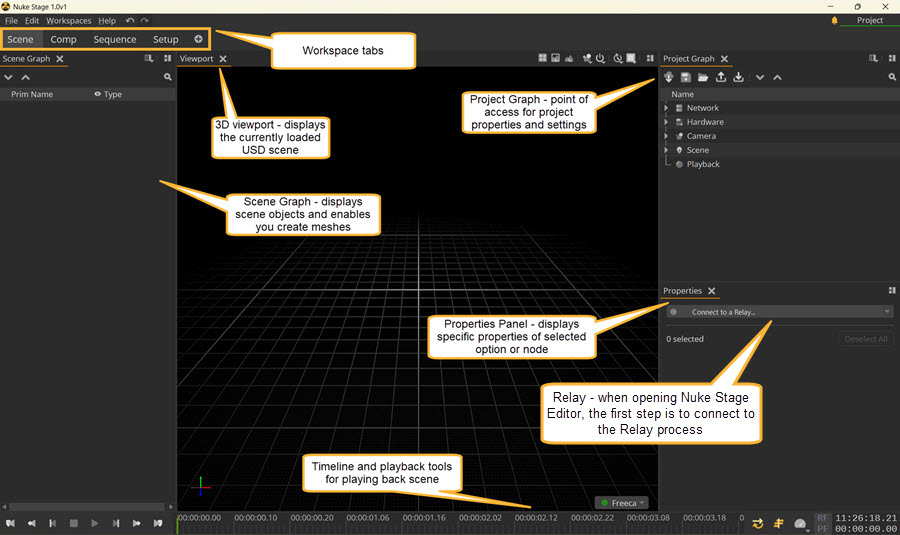Click the search icon in Scene Graph panel
Screen dimensions: 900x535
168,77
